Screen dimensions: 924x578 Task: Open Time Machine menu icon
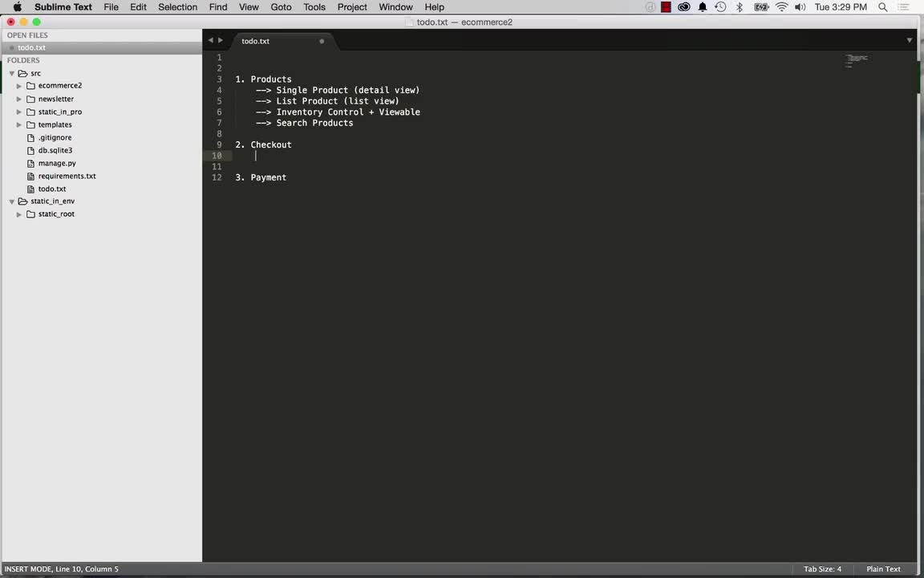pyautogui.click(x=720, y=7)
